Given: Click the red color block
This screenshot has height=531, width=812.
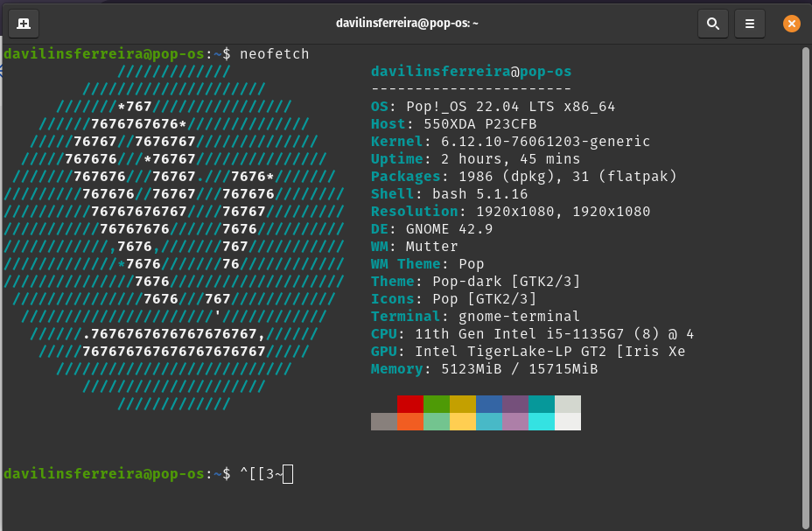Looking at the screenshot, I should point(410,404).
